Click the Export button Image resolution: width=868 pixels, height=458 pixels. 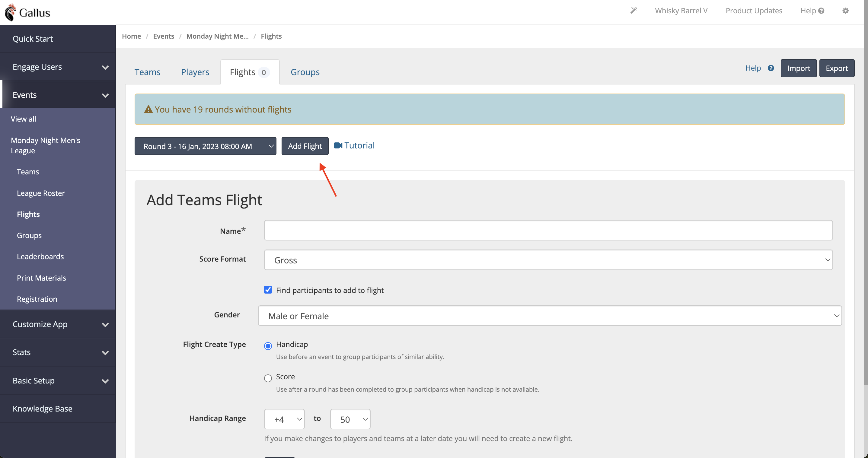837,68
